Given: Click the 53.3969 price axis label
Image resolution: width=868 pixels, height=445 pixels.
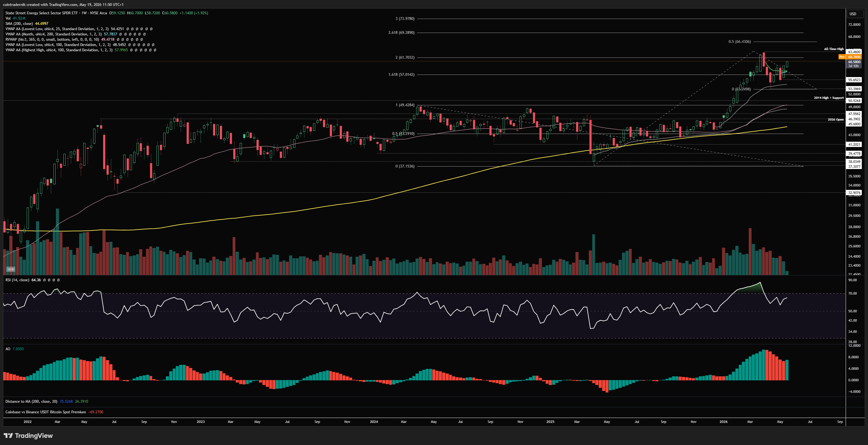Looking at the screenshot, I should click(x=854, y=89).
